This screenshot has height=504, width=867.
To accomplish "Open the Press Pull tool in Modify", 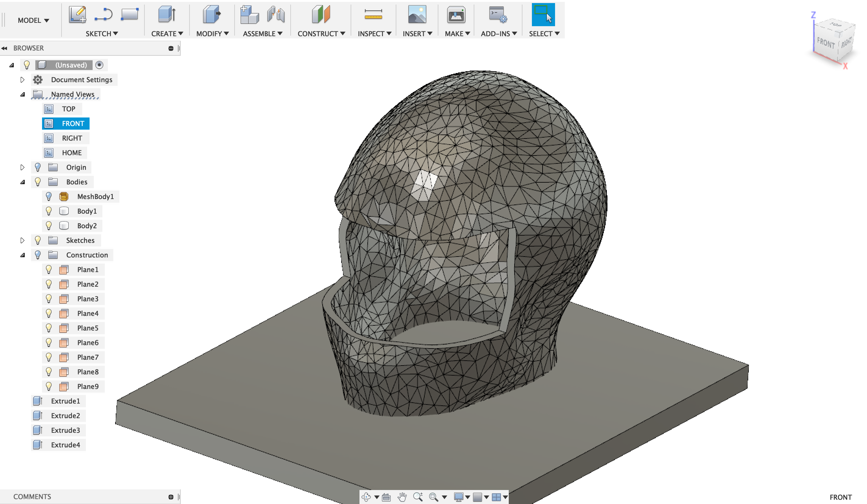I will point(211,14).
